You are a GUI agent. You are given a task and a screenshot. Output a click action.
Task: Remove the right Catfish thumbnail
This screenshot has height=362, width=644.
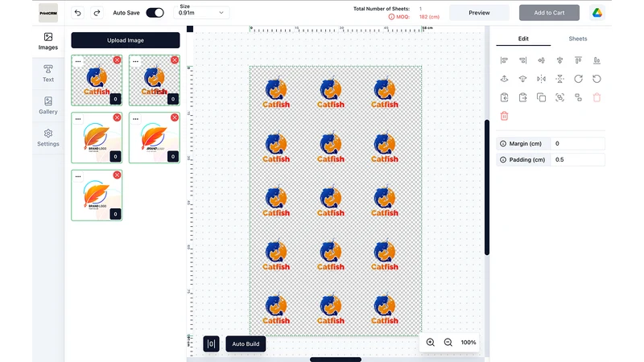(175, 60)
